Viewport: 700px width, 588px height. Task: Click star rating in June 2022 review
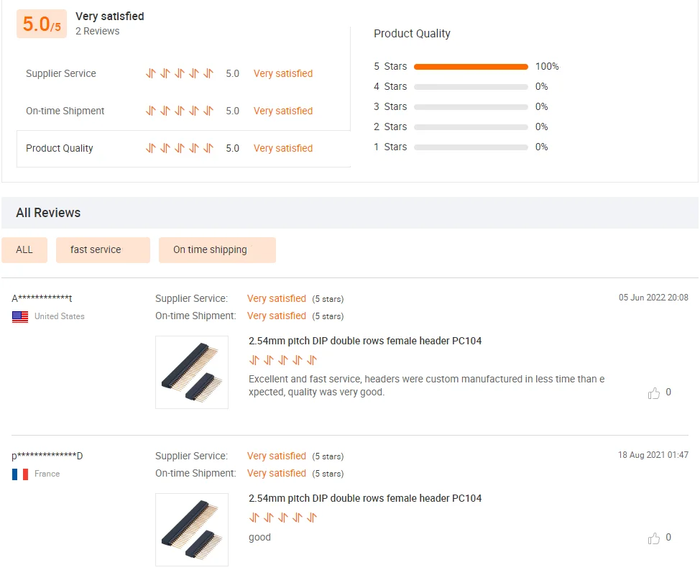[x=283, y=360]
